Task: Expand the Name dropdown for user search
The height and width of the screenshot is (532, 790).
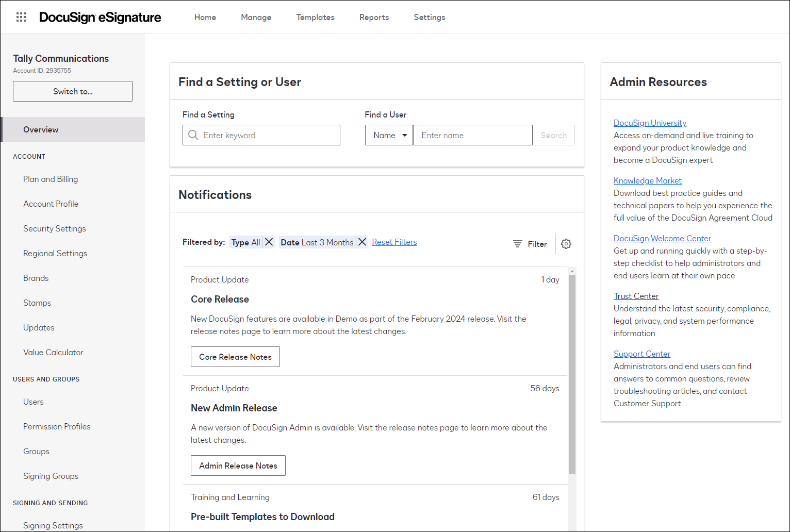Action: tap(389, 135)
